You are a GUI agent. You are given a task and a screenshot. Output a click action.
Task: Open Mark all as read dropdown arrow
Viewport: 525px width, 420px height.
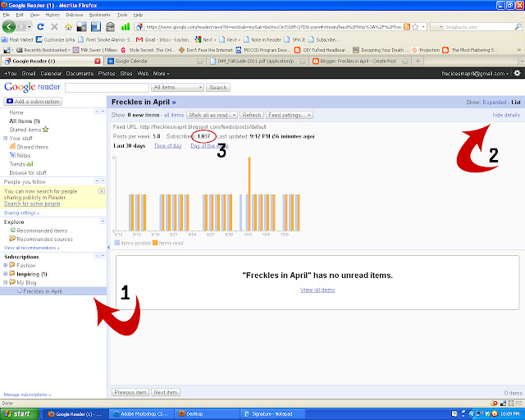234,115
